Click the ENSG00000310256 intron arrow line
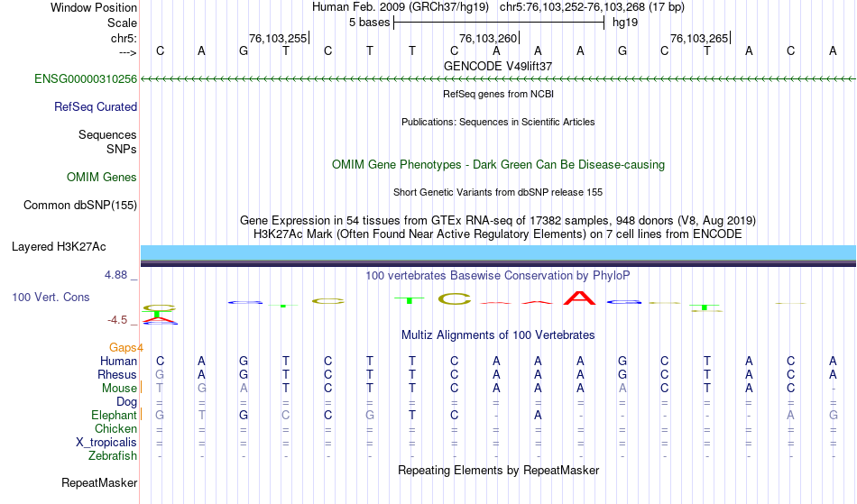The image size is (857, 504). (499, 79)
